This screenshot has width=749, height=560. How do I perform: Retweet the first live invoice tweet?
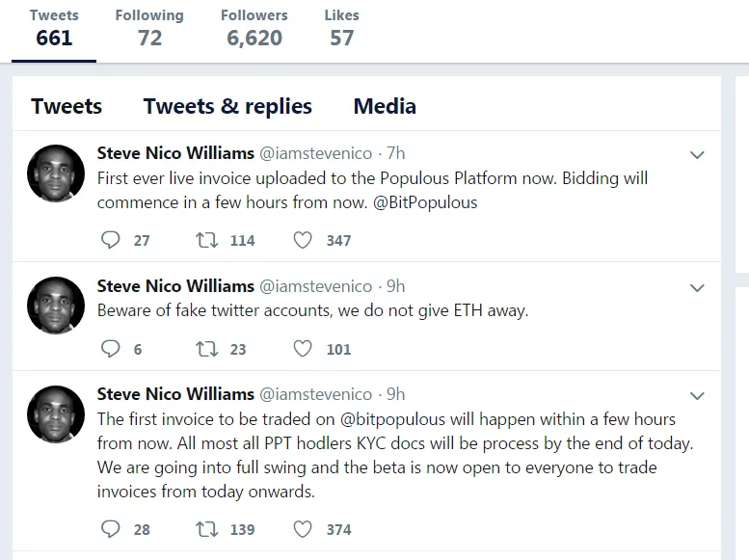[x=207, y=239]
